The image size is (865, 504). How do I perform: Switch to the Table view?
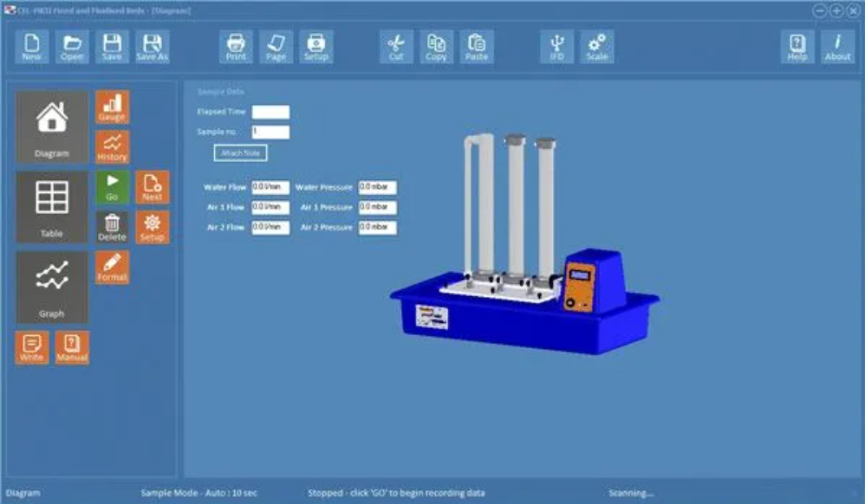pos(52,207)
